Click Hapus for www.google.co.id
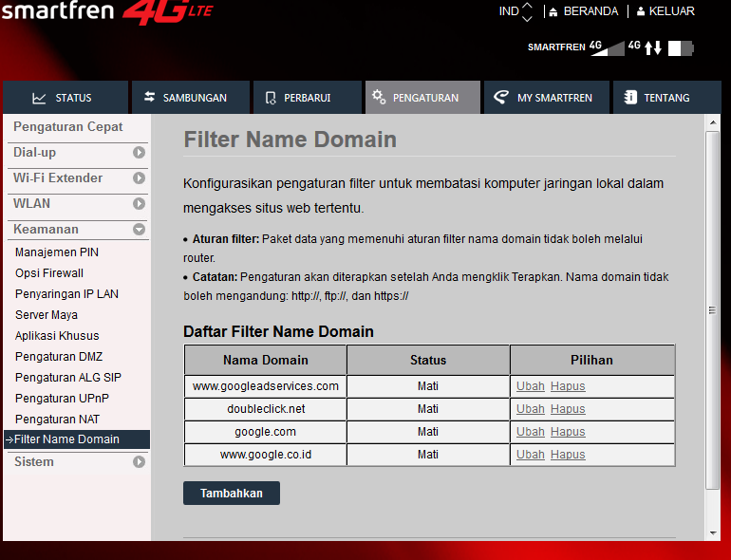 click(568, 454)
